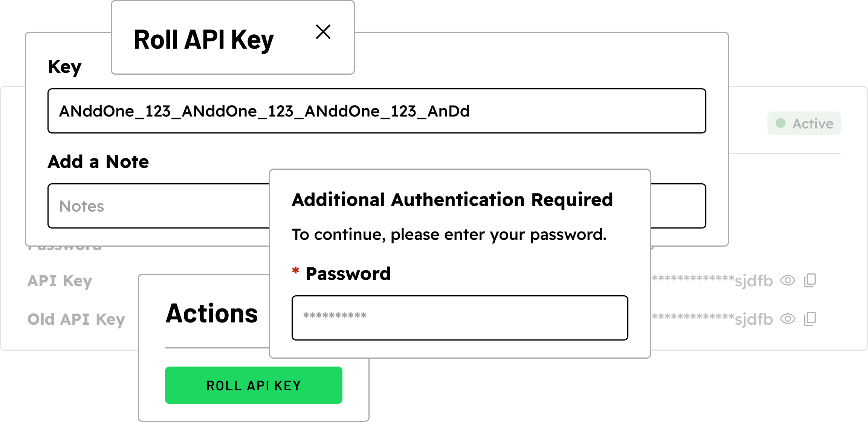
Task: Show the Old API Key with eye icon
Action: click(x=788, y=319)
